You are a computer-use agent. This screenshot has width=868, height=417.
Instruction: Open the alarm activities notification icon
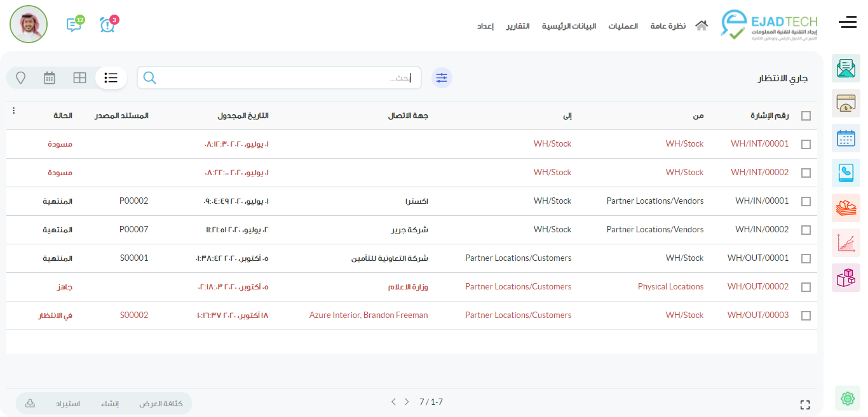pyautogui.click(x=108, y=25)
